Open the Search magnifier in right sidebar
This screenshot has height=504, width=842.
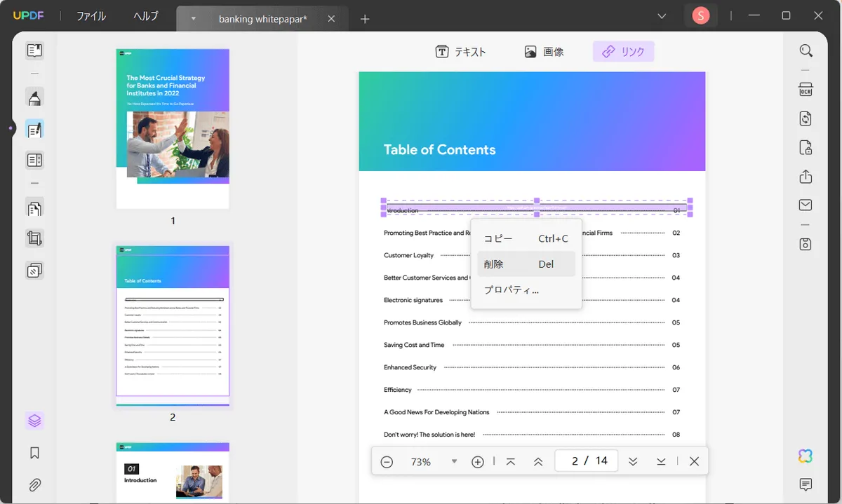pyautogui.click(x=806, y=50)
